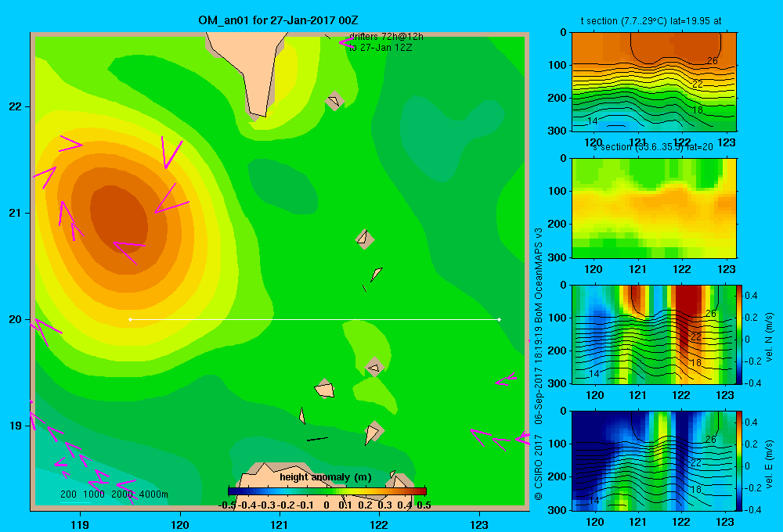Click the "14" isotherm label in temperature section

pyautogui.click(x=592, y=120)
